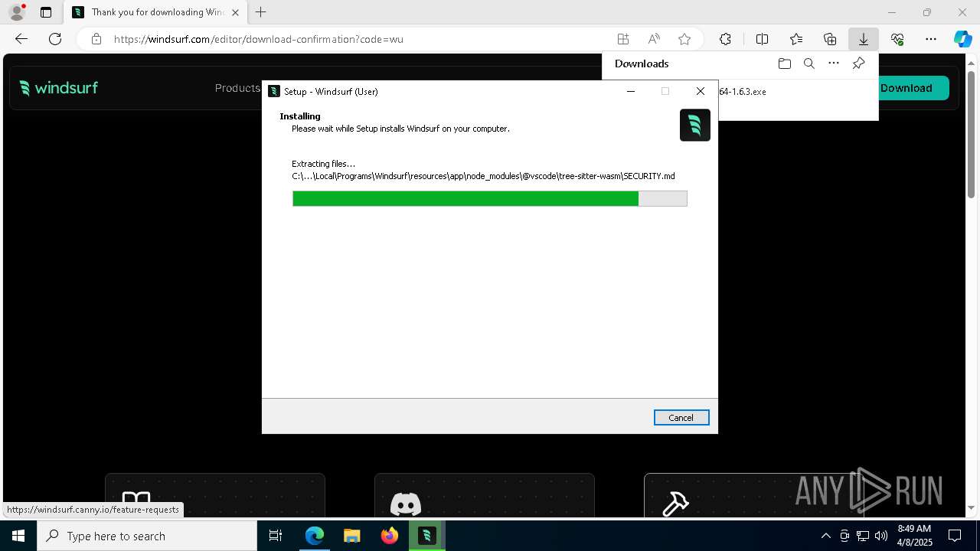Toggle Split screen view
The height and width of the screenshot is (551, 980).
pos(763,39)
